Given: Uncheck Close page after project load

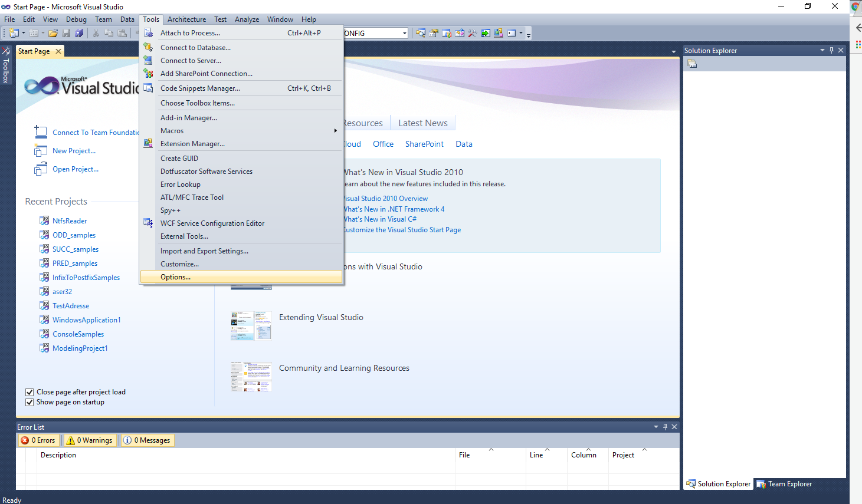Looking at the screenshot, I should pos(30,392).
